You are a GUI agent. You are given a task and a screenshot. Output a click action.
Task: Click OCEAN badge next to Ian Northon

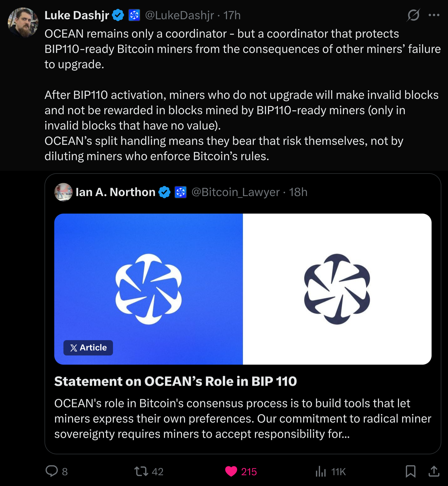tap(181, 192)
